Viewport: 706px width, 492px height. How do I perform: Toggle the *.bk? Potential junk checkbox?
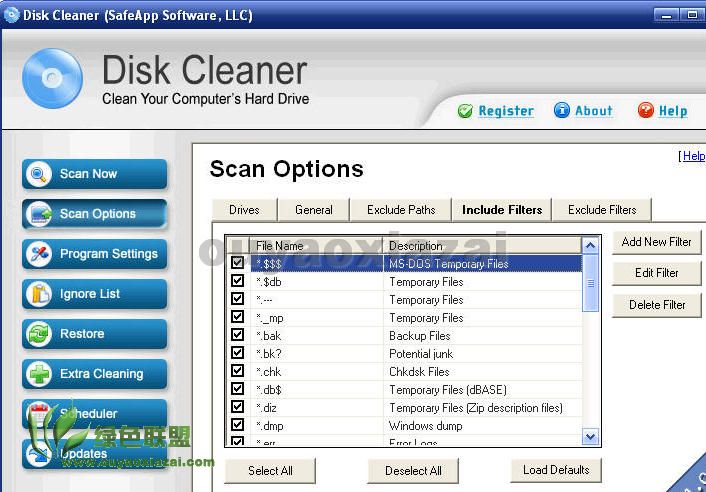click(x=237, y=353)
